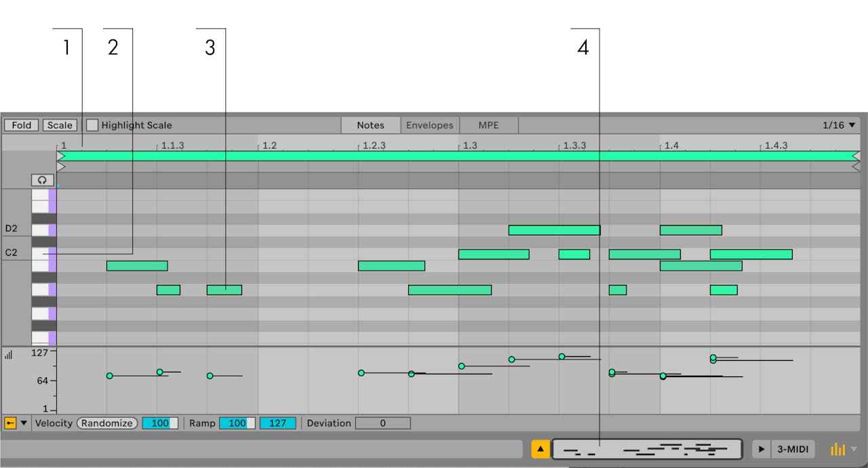
Task: Open the MPE tab
Action: 490,125
